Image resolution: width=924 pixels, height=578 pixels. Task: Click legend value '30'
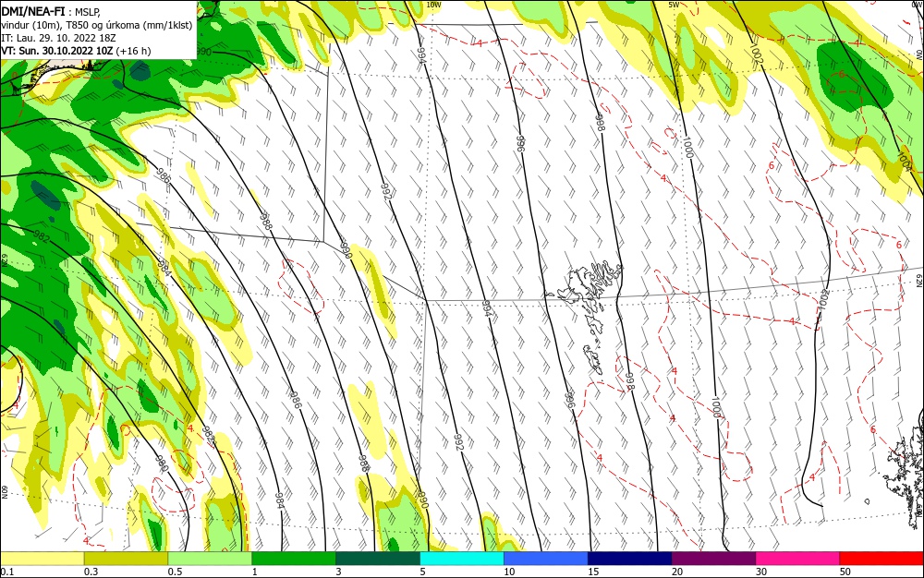pos(761,572)
